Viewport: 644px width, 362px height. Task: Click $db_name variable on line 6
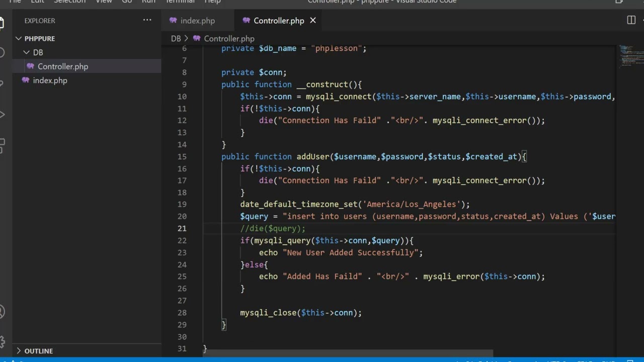pyautogui.click(x=278, y=48)
